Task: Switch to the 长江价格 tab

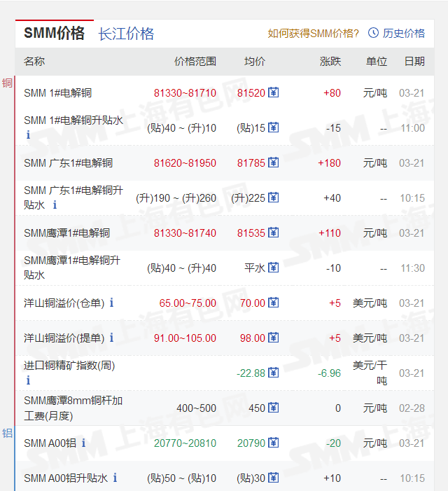Action: pyautogui.click(x=126, y=34)
